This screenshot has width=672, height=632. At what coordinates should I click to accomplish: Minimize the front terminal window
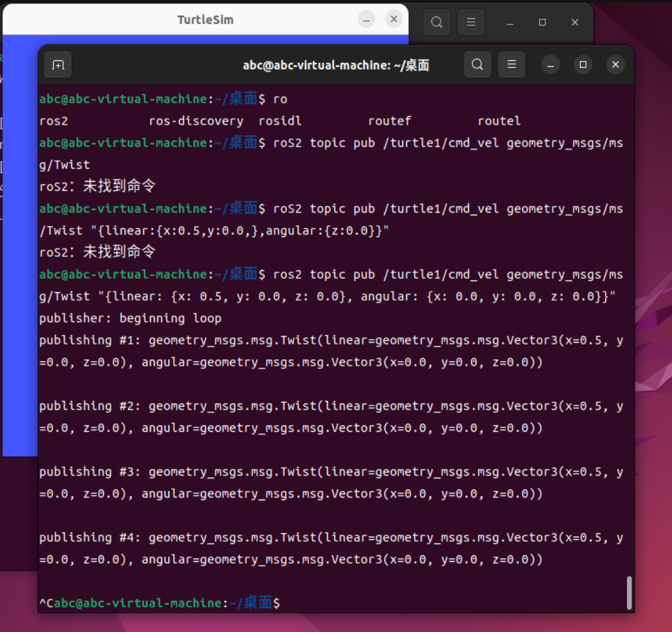550,65
